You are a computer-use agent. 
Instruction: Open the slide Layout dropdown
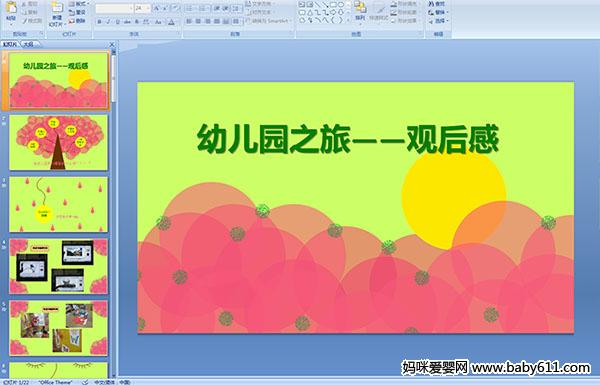(x=78, y=4)
